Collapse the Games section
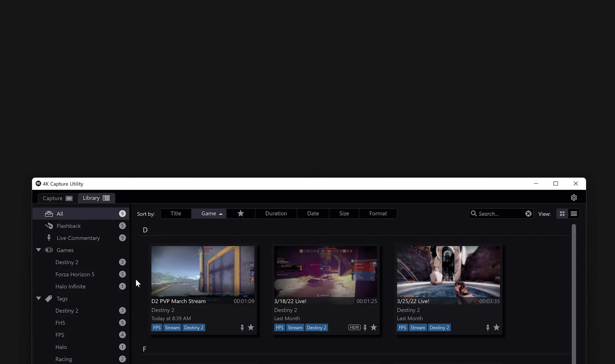 point(38,250)
